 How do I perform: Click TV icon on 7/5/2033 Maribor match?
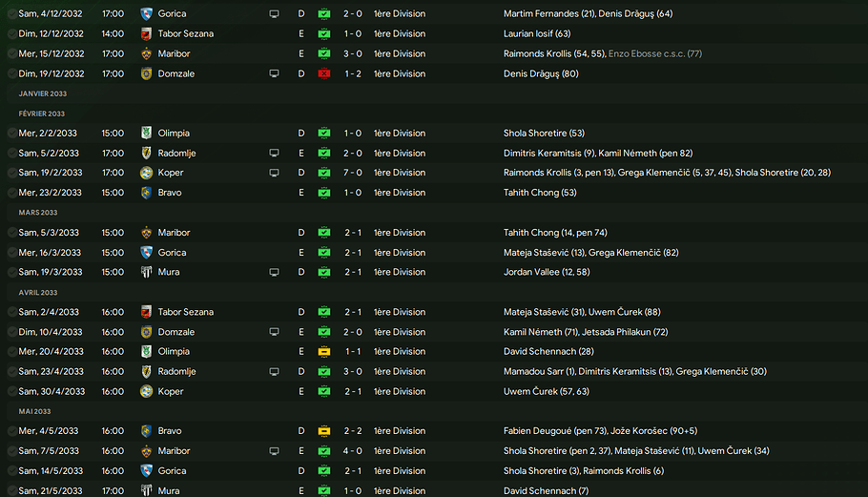pos(274,451)
